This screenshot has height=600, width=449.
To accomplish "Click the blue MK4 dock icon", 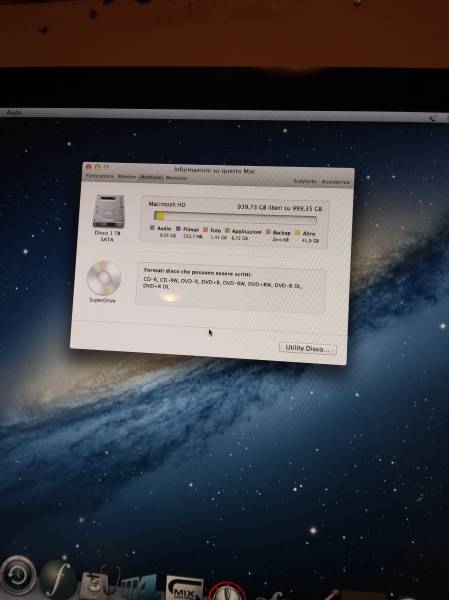I will [x=140, y=587].
